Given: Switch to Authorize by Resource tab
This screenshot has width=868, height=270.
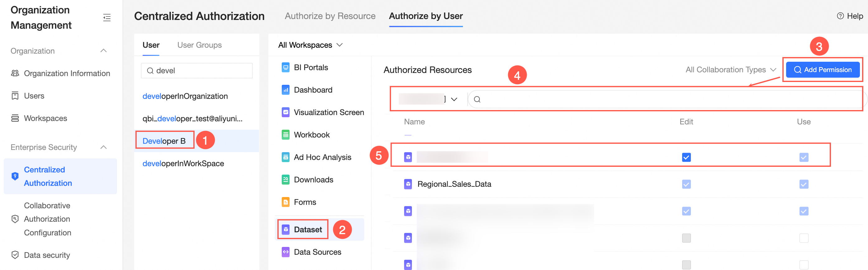Looking at the screenshot, I should click(330, 16).
